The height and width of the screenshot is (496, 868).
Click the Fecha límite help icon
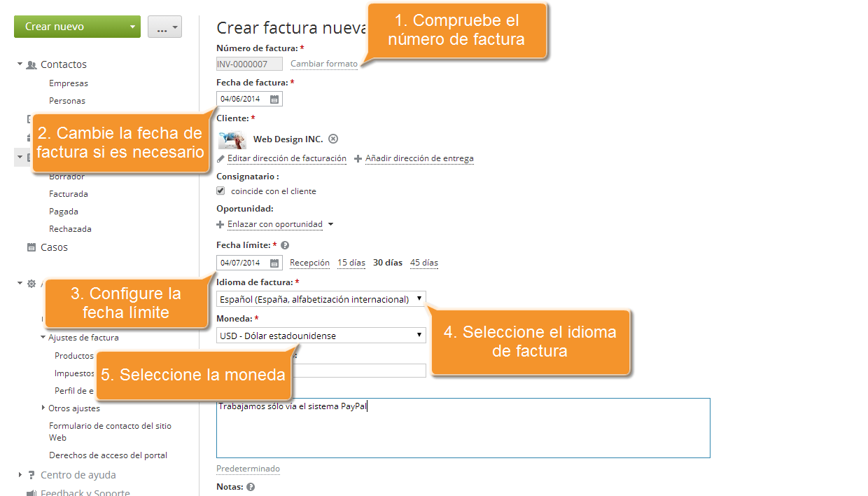[x=285, y=245]
